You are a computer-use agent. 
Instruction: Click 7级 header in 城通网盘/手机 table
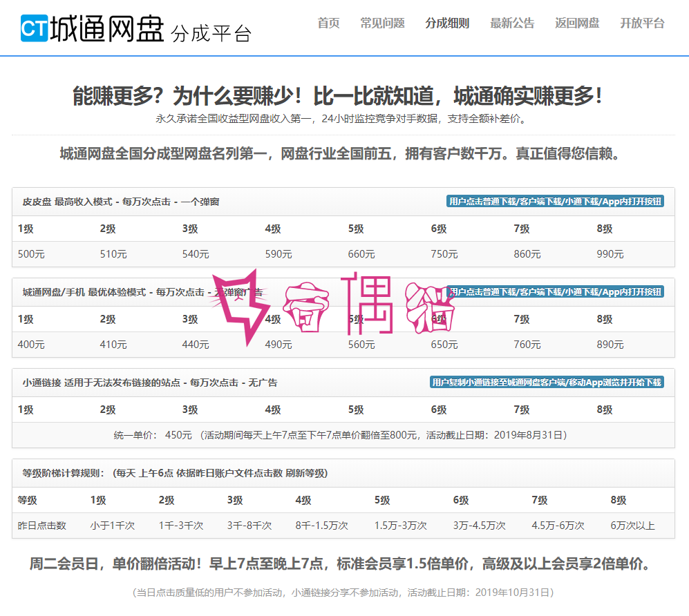tap(522, 319)
